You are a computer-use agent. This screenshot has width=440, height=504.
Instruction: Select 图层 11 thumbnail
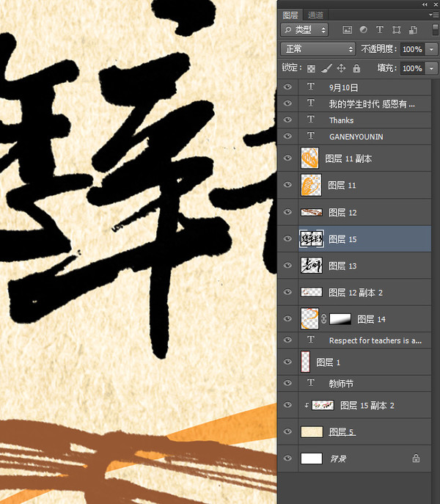[311, 185]
